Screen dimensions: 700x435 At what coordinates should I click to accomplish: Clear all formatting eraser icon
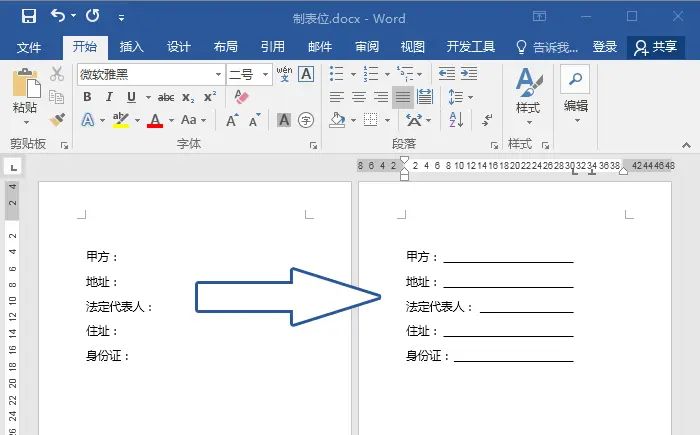pyautogui.click(x=242, y=96)
